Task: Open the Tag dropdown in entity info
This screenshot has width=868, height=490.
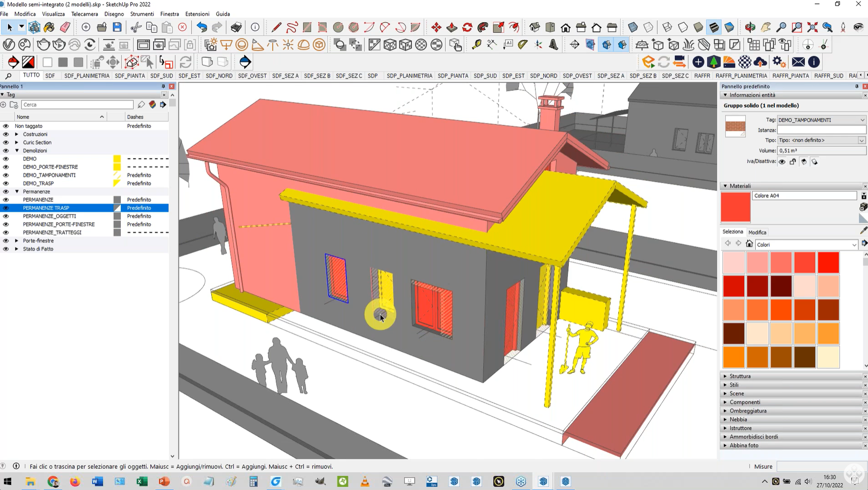Action: (x=821, y=120)
